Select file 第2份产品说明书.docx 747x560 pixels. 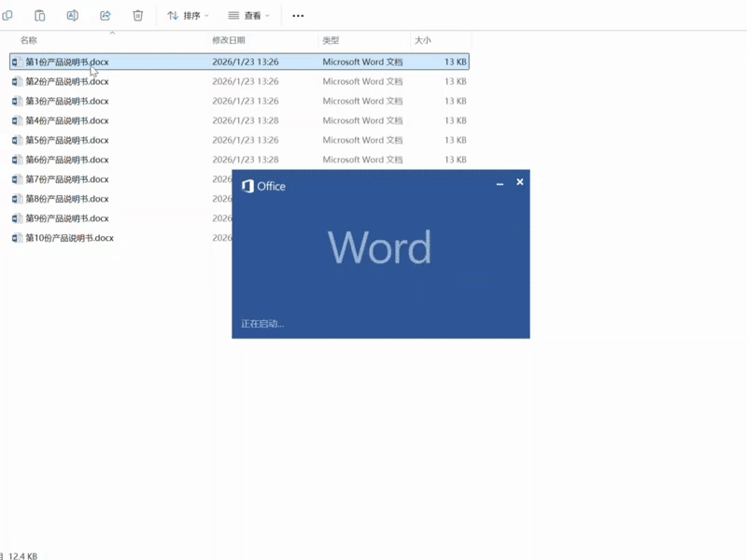67,81
